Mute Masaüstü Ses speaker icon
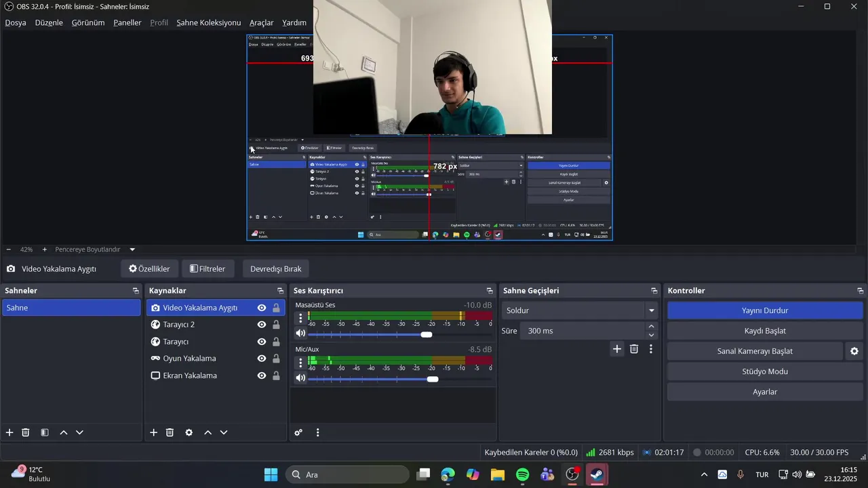 click(300, 333)
